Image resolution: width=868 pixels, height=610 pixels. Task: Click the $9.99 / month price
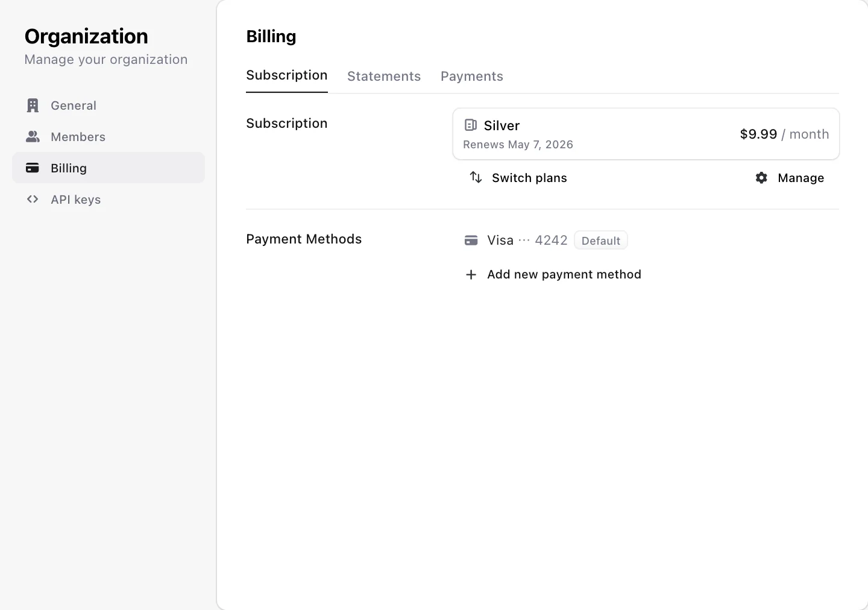(785, 134)
